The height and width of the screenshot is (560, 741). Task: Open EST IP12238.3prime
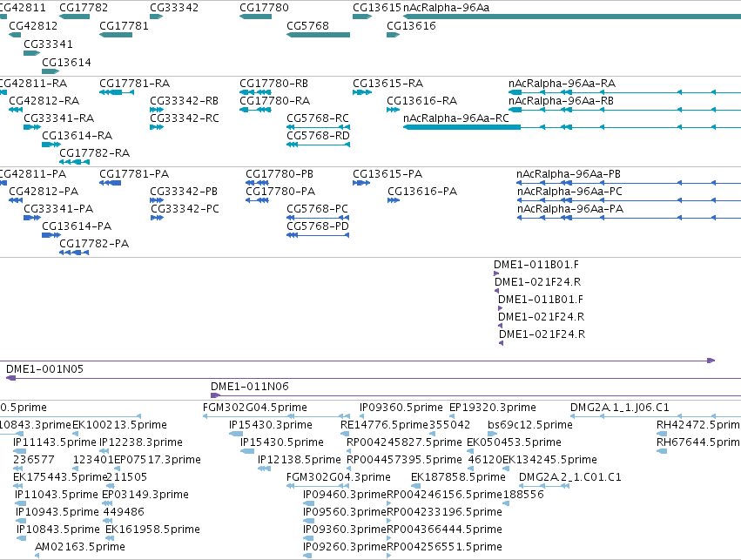coord(141,442)
